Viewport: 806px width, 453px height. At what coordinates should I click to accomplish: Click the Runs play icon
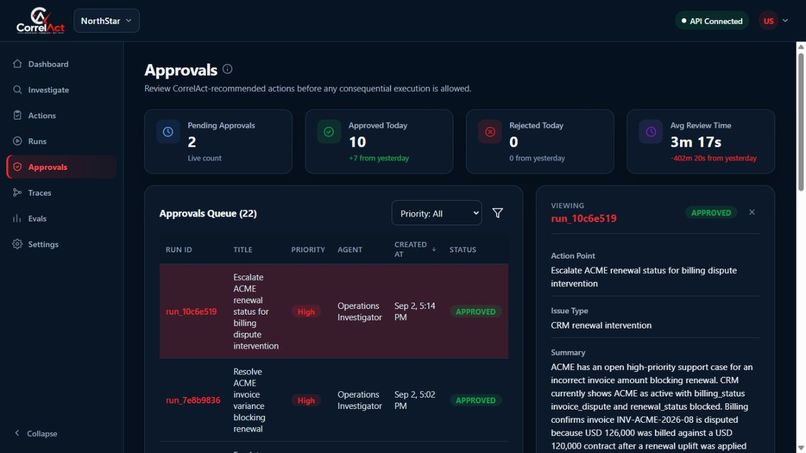[x=17, y=141]
